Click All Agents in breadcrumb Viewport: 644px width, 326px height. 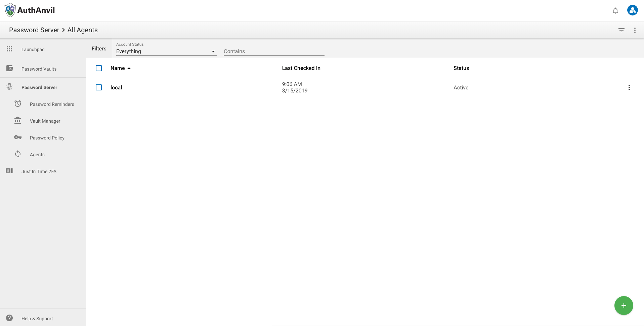point(83,30)
